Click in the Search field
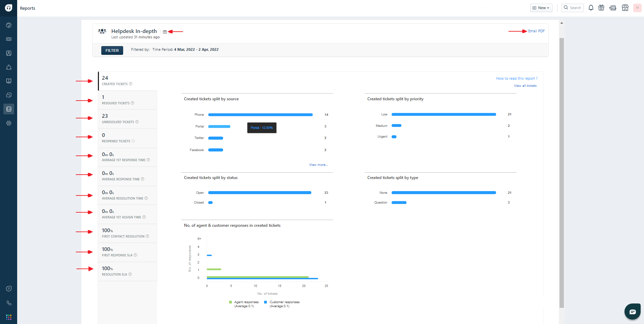 coord(573,8)
